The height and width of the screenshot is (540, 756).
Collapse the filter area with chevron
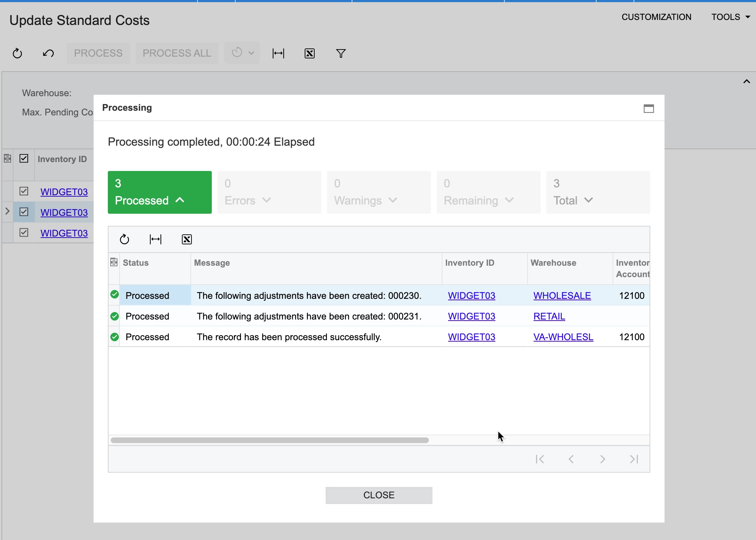[746, 82]
